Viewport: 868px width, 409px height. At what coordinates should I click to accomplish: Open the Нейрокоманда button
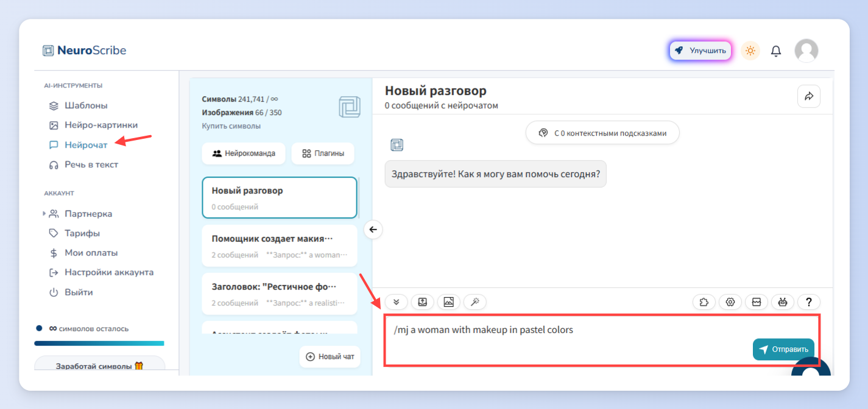coord(244,153)
